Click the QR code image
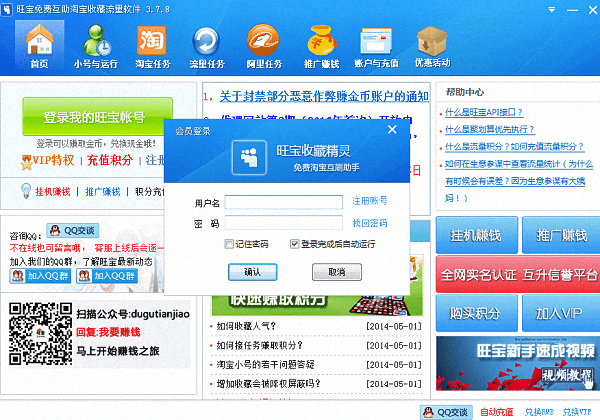This screenshot has width=600, height=420. (x=41, y=334)
